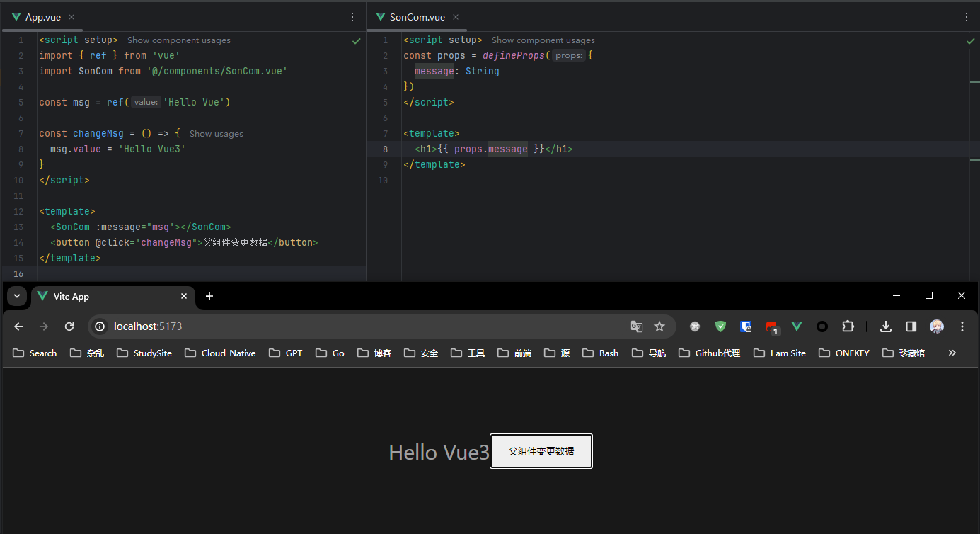980x534 pixels.
Task: Open Vue devtools extension icon
Action: (797, 326)
